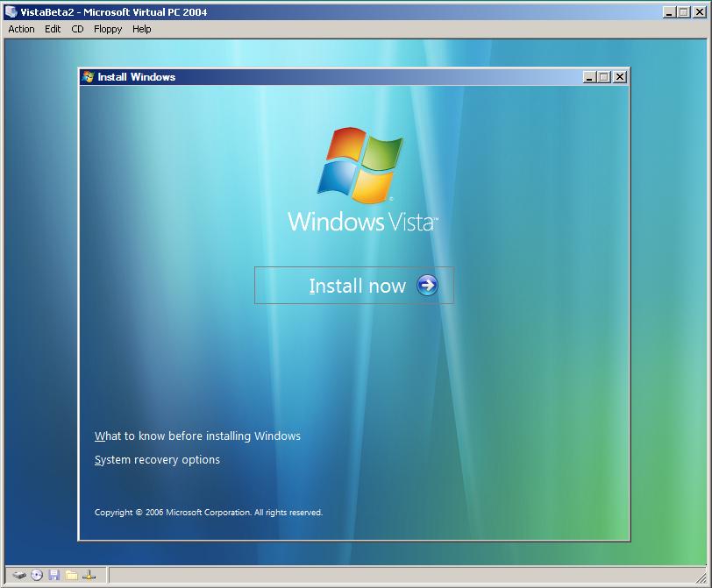Minimize the Install Windows dialog
712x588 pixels.
[x=589, y=77]
